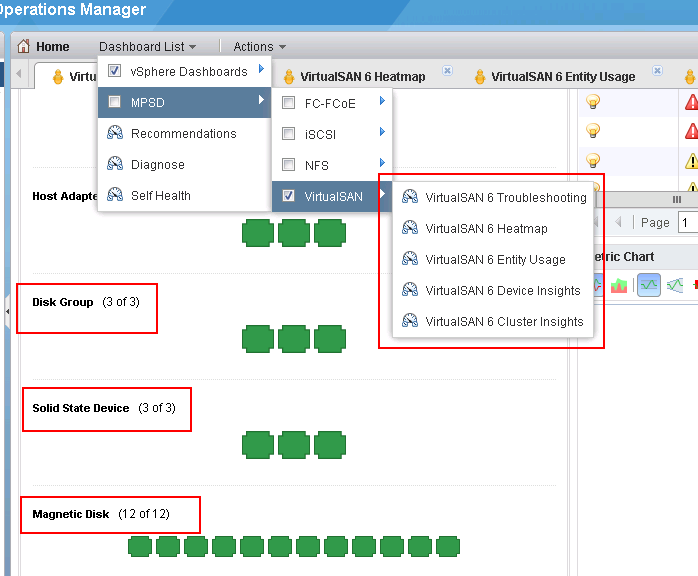Collapse the left side panel handle
This screenshot has height=576, width=698.
[7, 311]
